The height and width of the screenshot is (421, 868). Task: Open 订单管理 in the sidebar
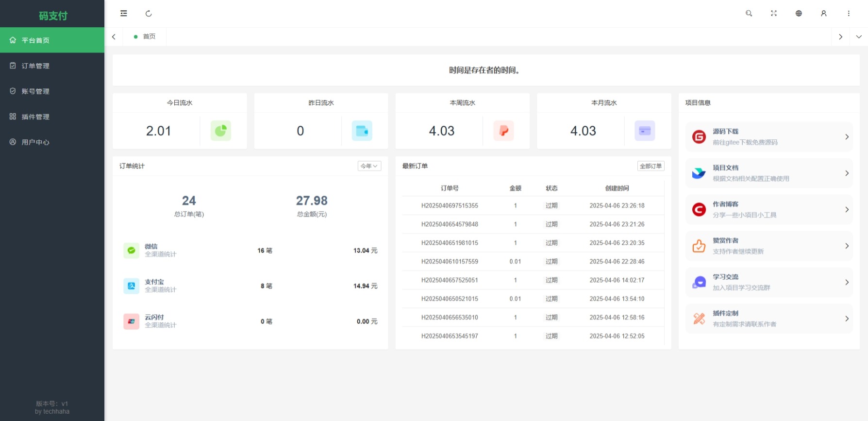click(x=35, y=66)
